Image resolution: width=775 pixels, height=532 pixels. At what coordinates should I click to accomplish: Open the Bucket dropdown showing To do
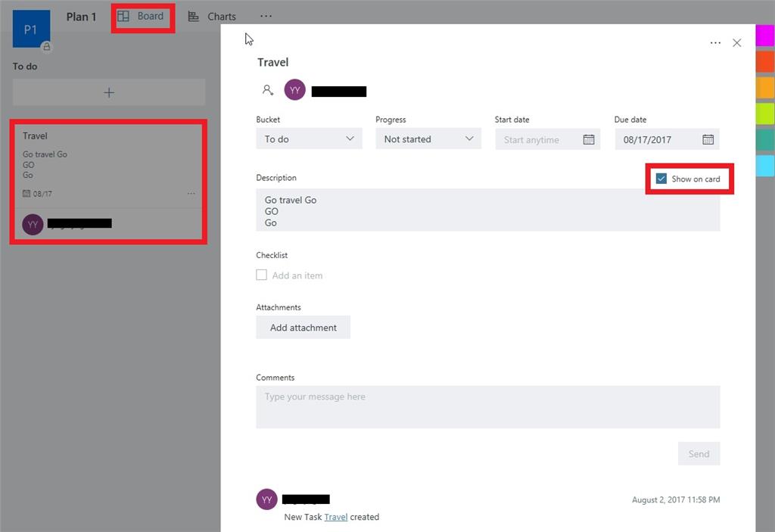(309, 139)
